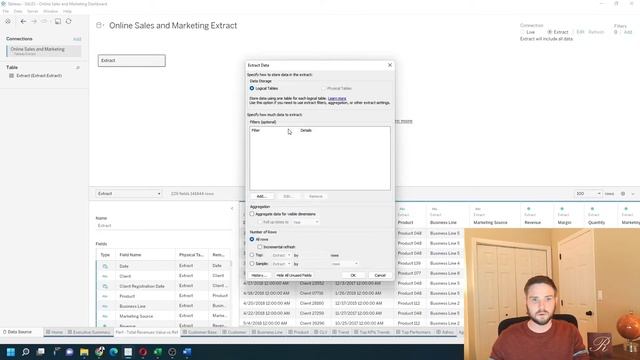
Task: Open Excel from the taskbar
Action: tap(158, 352)
